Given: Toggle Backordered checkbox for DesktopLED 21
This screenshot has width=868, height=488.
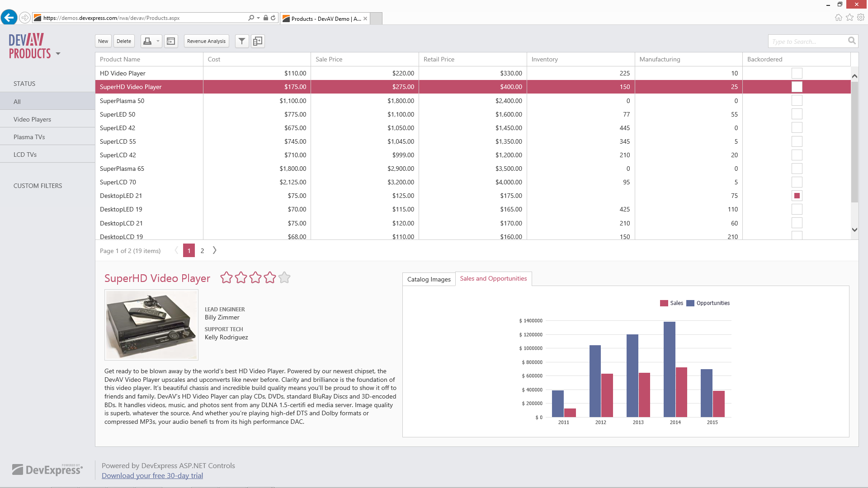Looking at the screenshot, I should pyautogui.click(x=797, y=196).
